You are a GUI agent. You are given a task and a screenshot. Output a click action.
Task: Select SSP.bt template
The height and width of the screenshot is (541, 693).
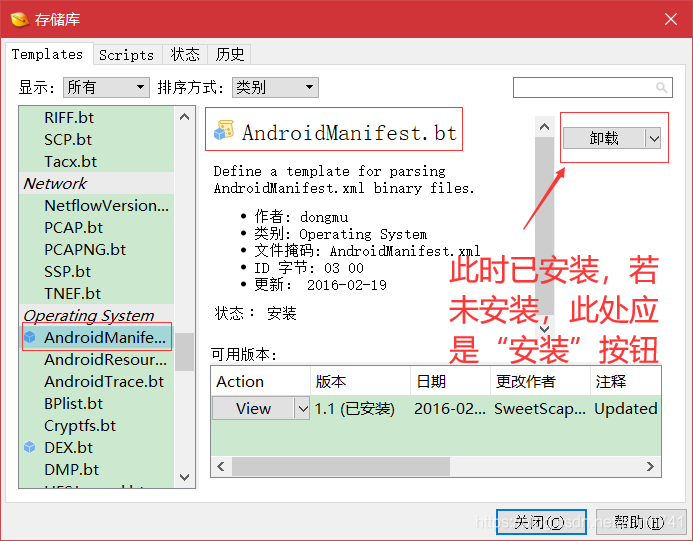96,271
